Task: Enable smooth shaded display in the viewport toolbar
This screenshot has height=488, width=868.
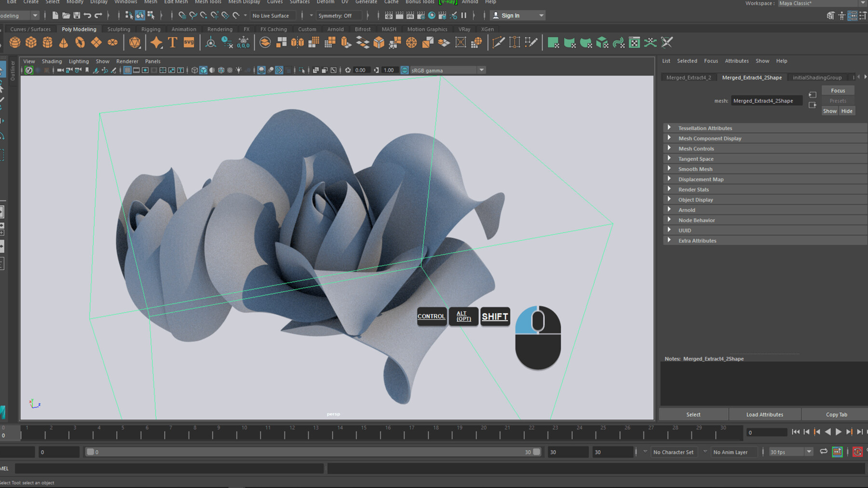Action: [203, 70]
